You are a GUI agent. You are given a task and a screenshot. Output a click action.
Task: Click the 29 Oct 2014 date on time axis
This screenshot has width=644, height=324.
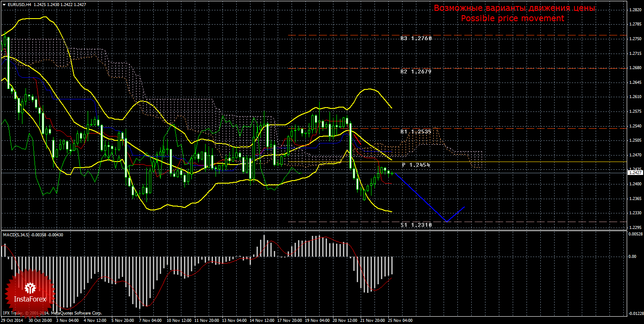pos(13,321)
